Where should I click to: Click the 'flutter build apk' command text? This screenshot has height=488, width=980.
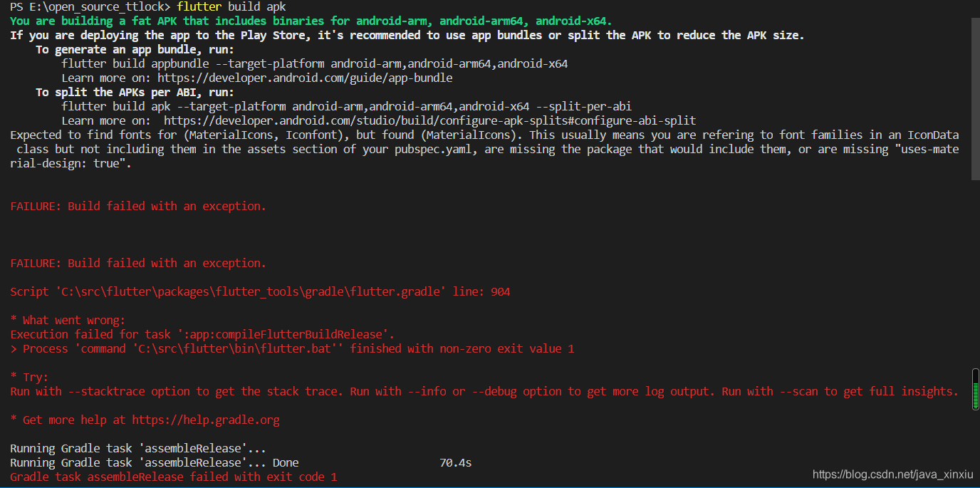tap(231, 6)
